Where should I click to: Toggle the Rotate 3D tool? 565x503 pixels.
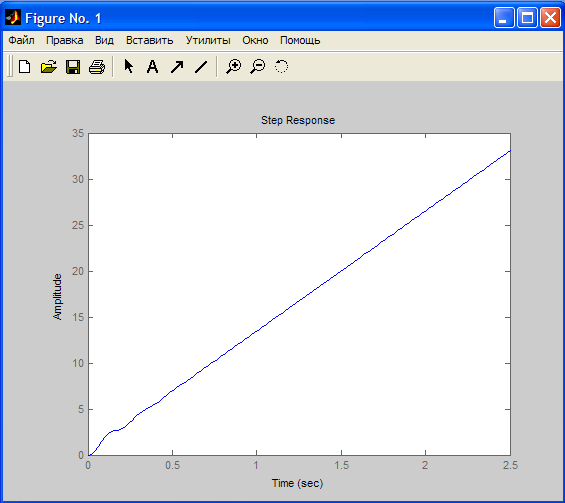tap(281, 67)
